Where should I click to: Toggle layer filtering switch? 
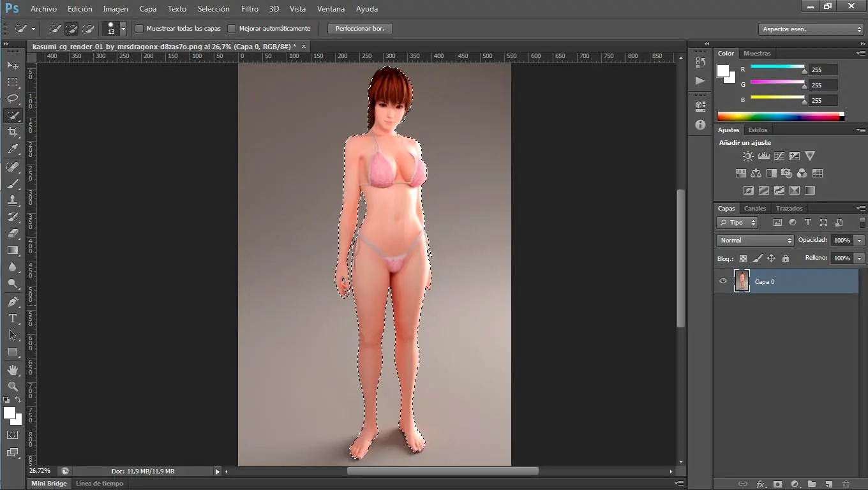pos(862,223)
